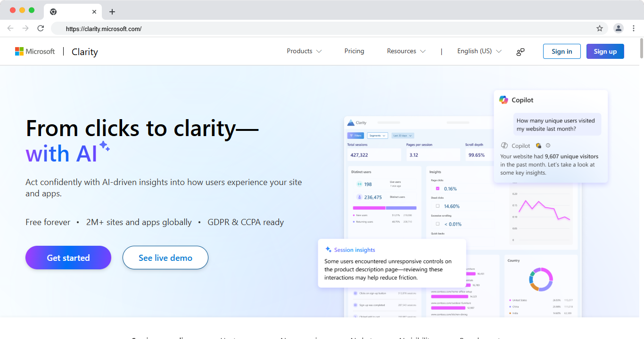Reload the Clarity page

point(41,28)
